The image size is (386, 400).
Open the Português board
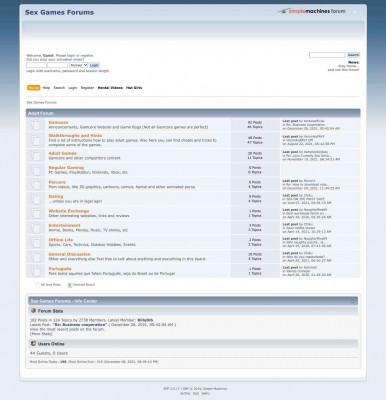pos(60,269)
